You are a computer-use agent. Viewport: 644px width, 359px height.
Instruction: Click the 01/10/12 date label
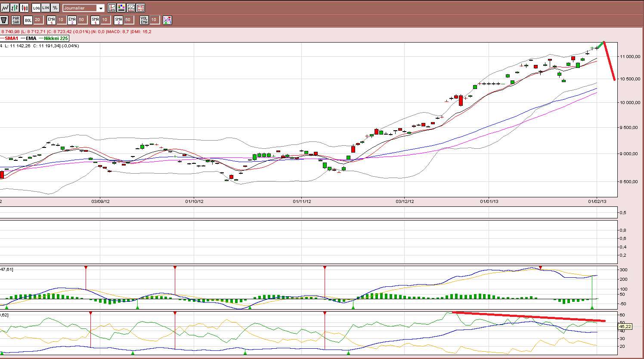pos(195,201)
